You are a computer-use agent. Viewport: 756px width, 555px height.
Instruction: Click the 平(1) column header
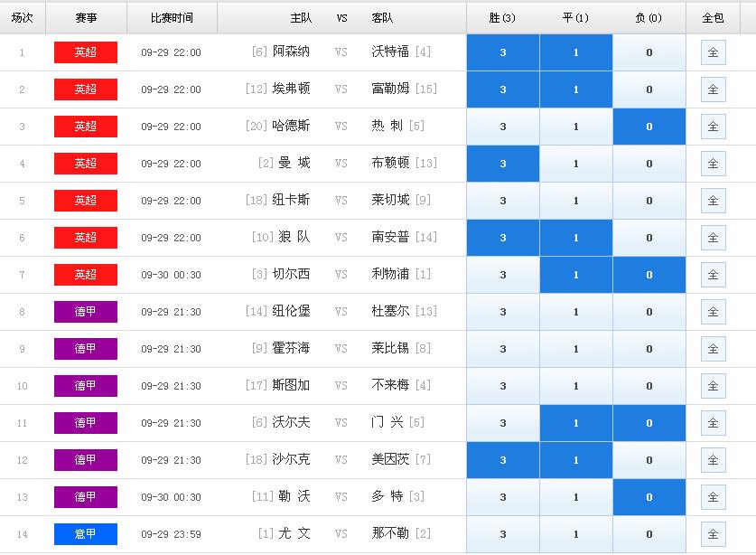(x=575, y=18)
